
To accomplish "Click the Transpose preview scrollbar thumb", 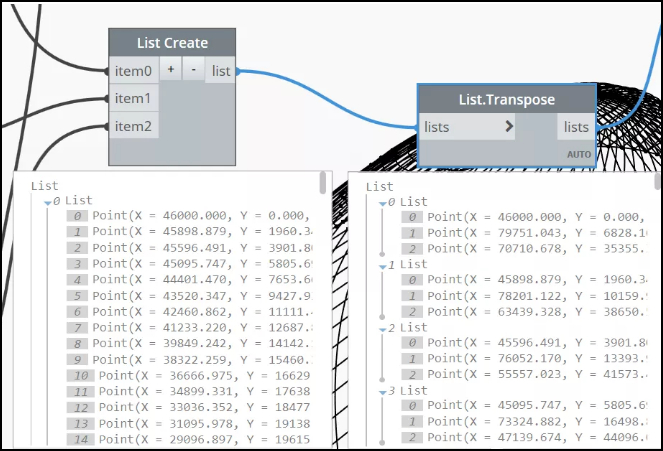I will [658, 182].
